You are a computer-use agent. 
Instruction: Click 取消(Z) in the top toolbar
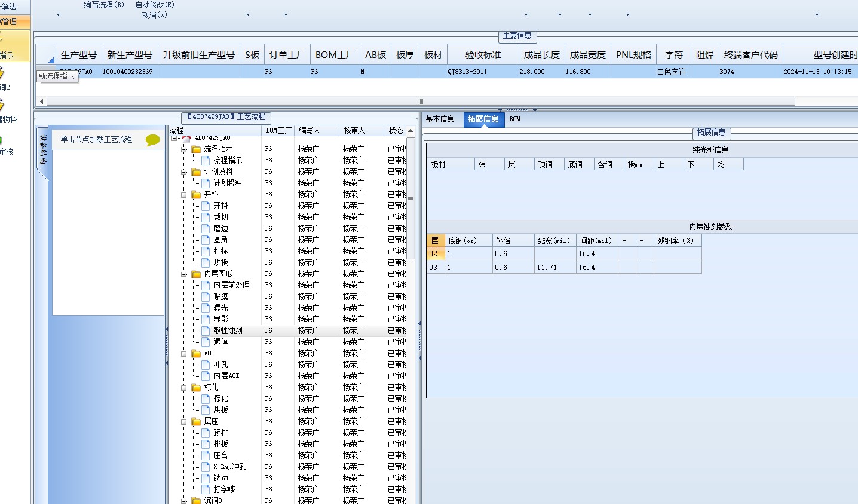click(155, 15)
